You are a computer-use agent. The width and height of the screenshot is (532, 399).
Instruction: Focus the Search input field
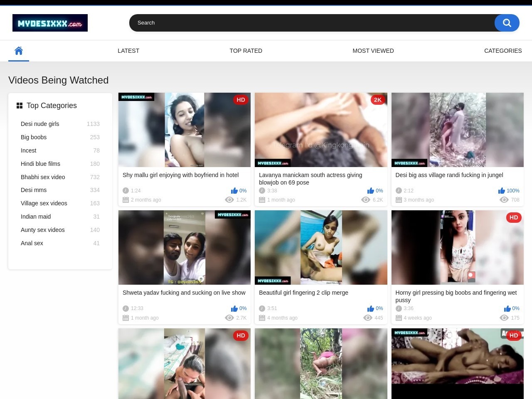[x=312, y=23]
